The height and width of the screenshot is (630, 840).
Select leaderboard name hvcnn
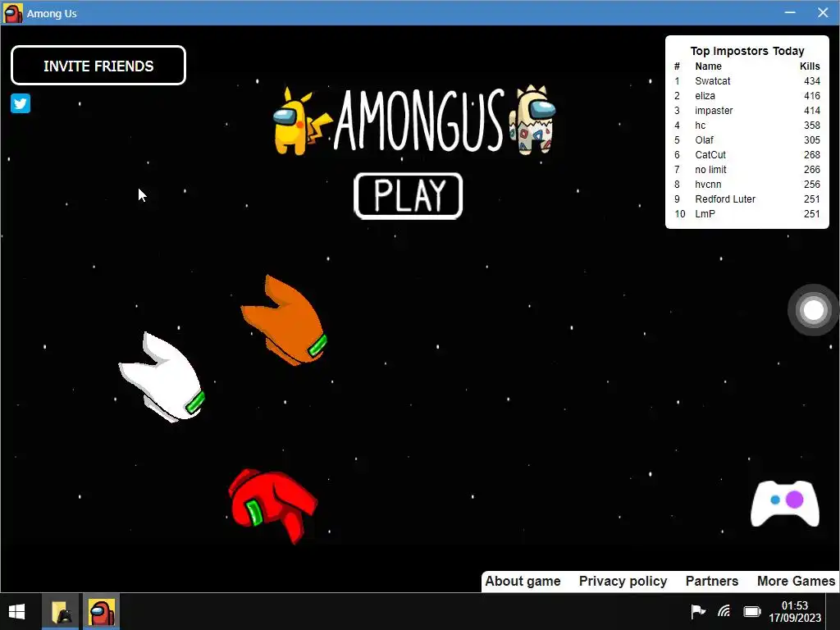pos(708,185)
